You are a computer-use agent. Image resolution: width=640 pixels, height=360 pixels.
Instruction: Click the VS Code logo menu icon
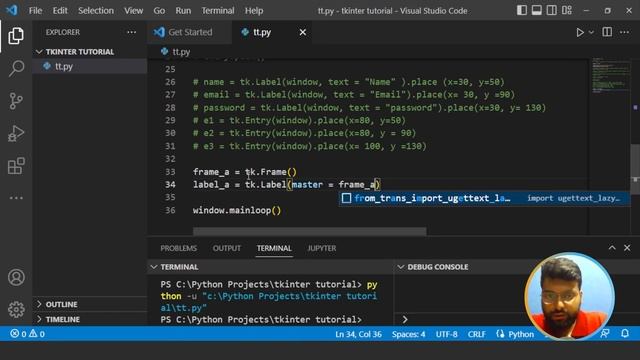click(x=12, y=10)
